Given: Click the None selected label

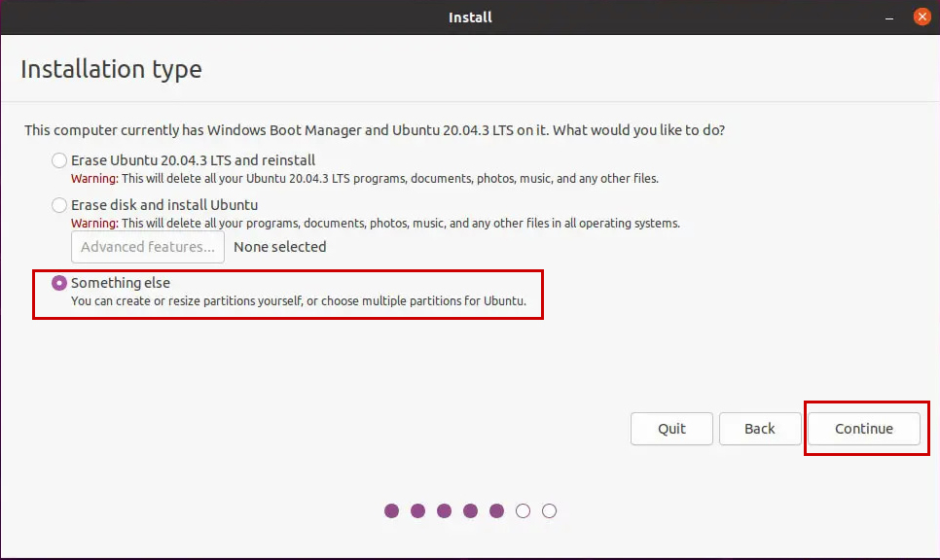Looking at the screenshot, I should tap(279, 246).
